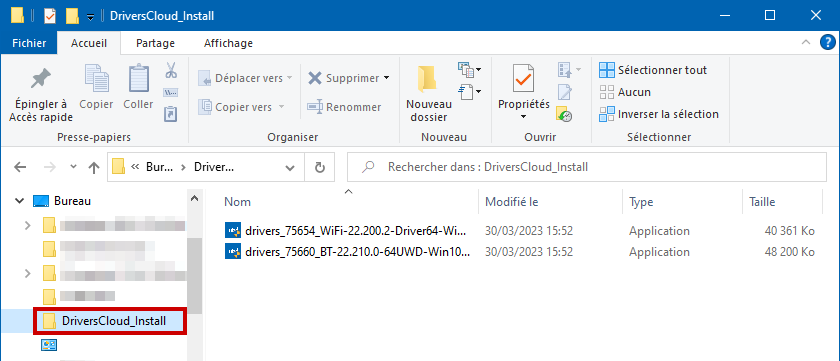
Task: Select DriversCloud_Install folder in navigation pane
Action: [110, 321]
